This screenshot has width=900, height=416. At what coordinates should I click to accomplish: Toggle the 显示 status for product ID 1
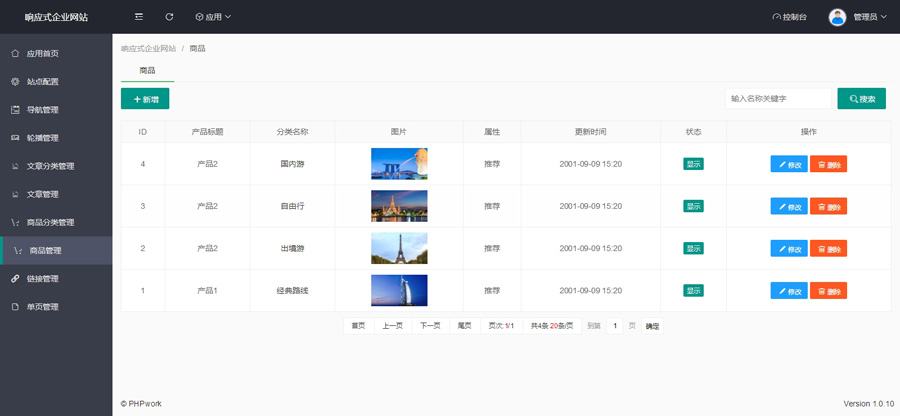tap(693, 290)
